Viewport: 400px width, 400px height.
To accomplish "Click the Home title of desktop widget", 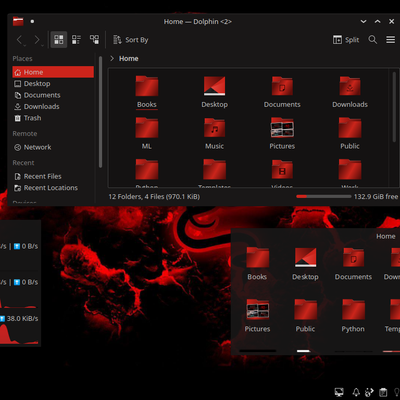I will [x=386, y=236].
